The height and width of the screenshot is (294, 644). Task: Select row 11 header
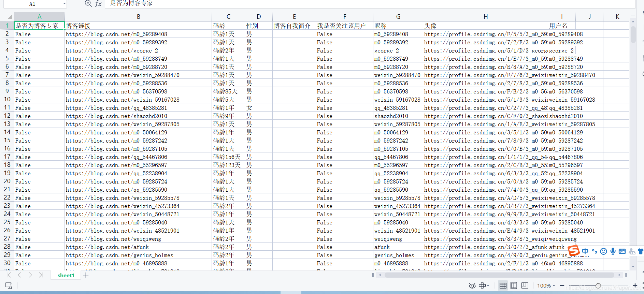pos(7,108)
